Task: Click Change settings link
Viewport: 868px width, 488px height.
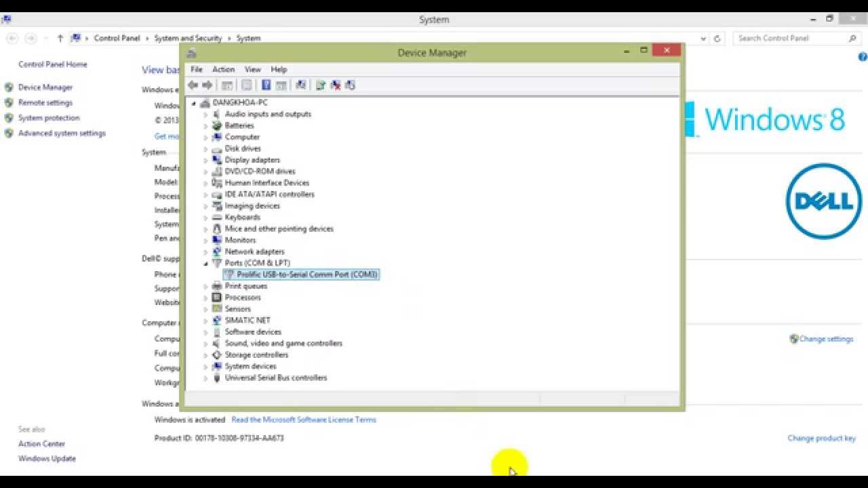Action: pos(826,339)
